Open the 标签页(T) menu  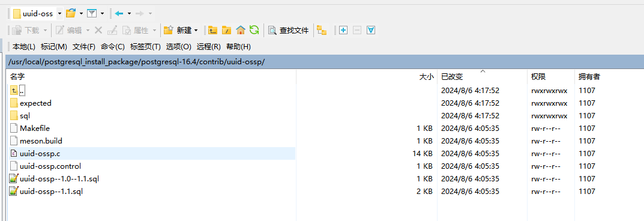pos(145,46)
